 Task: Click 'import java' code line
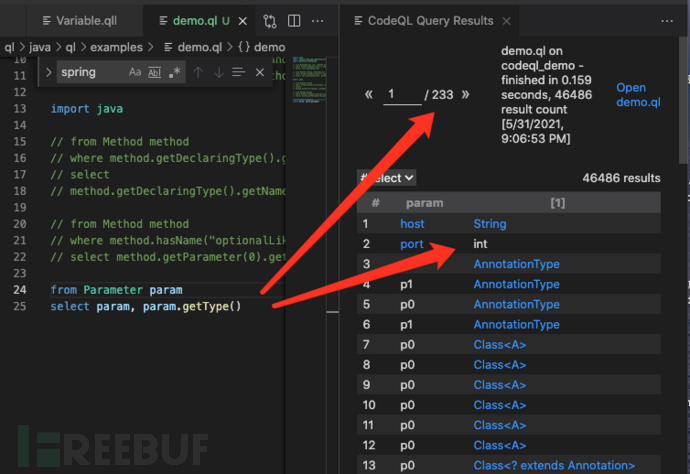[x=87, y=109]
